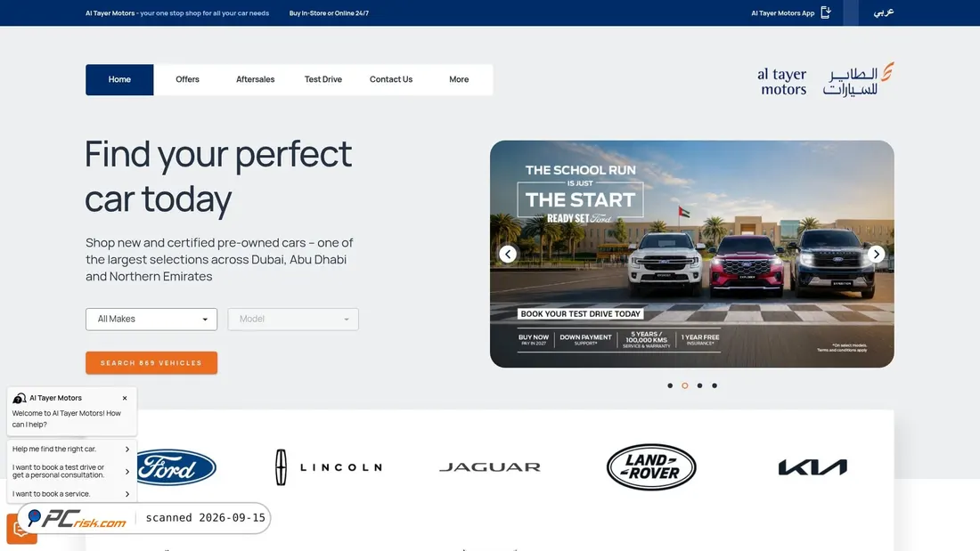Image resolution: width=980 pixels, height=551 pixels.
Task: Close the Al Tayer Motors chat popup
Action: pos(125,398)
